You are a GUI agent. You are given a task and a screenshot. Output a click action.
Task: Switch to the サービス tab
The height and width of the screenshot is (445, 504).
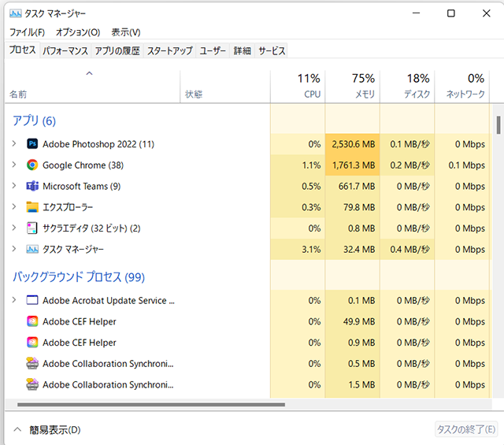point(272,51)
